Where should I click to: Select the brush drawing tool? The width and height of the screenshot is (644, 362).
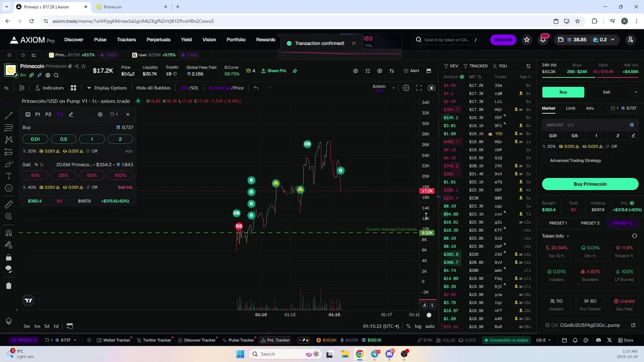click(9, 164)
